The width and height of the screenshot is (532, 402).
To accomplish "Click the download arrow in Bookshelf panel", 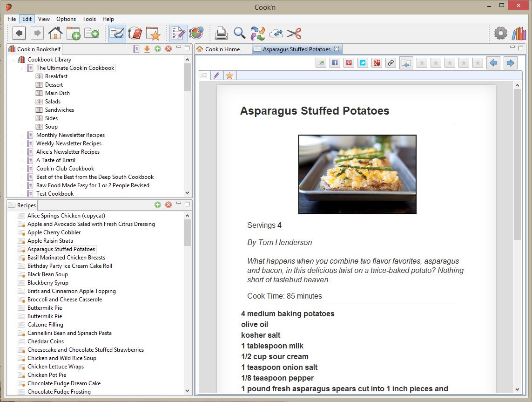I will (147, 49).
